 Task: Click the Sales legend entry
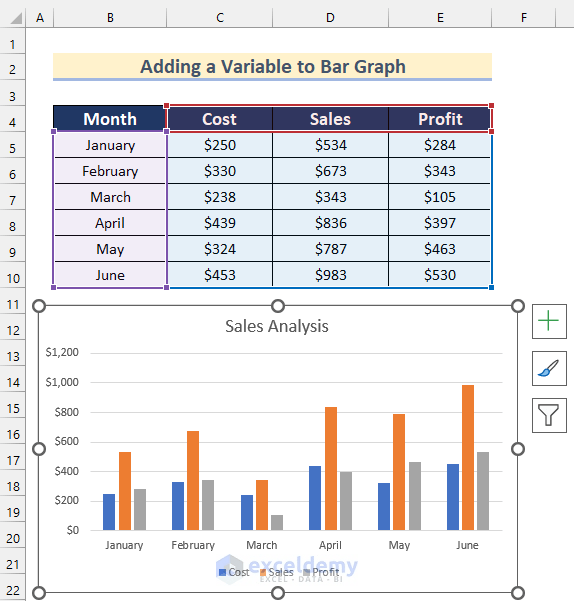pos(277,572)
